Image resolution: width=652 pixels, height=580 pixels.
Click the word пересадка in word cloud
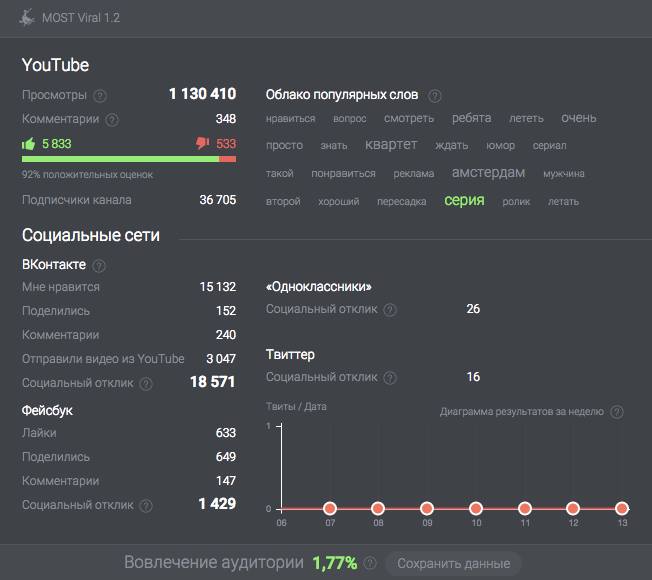(401, 202)
